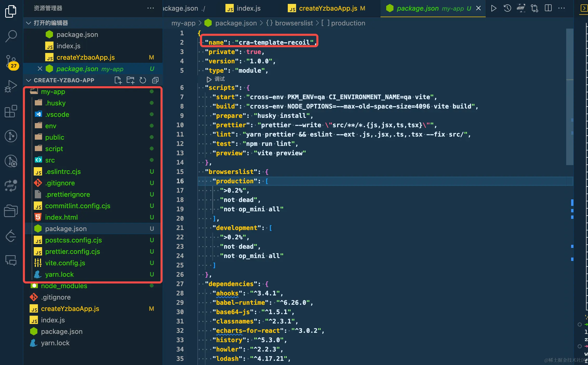Click the New Folder icon in explorer header
Screen dimensions: 588x365
click(130, 80)
